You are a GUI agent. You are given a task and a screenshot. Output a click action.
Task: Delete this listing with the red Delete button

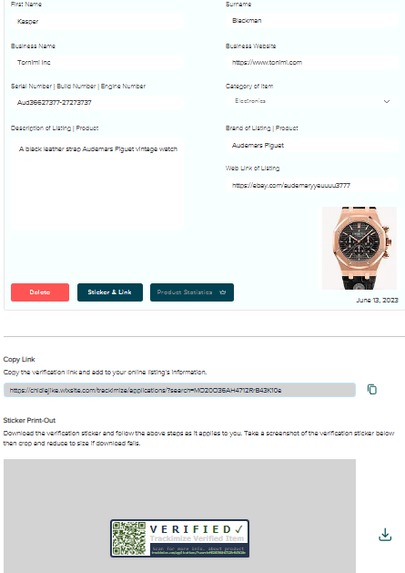click(40, 292)
